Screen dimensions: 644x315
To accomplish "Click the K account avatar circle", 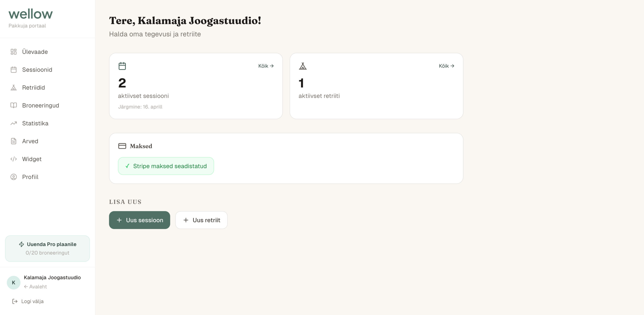I will pyautogui.click(x=14, y=283).
